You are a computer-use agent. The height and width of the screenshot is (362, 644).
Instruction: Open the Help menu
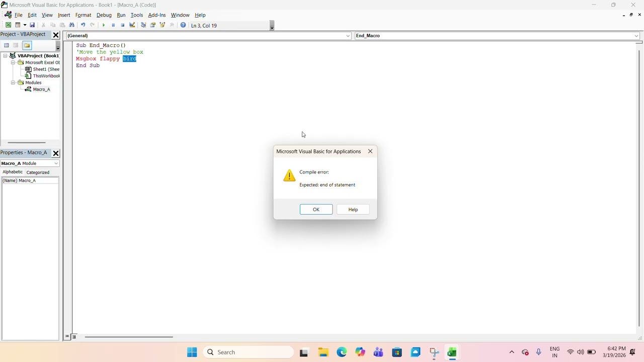pos(200,15)
